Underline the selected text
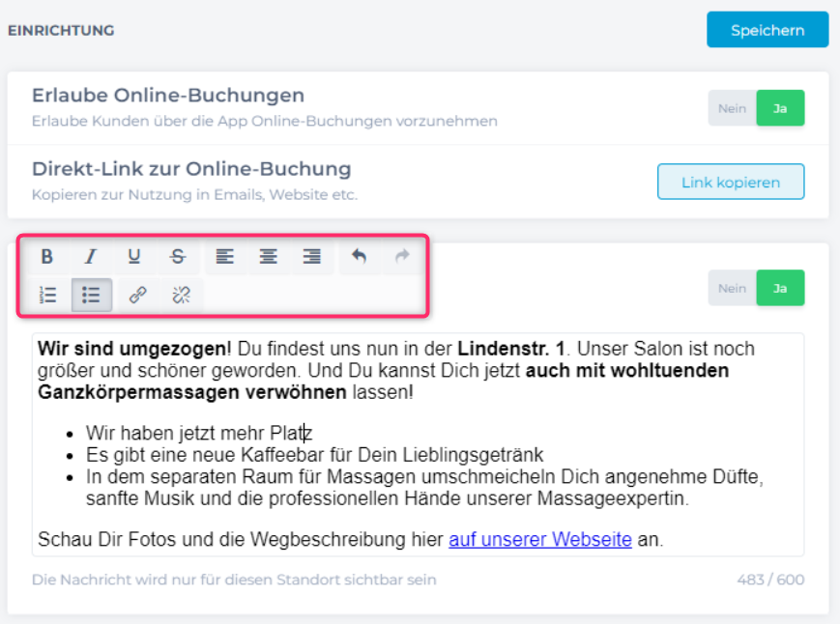840x624 pixels. pyautogui.click(x=134, y=256)
